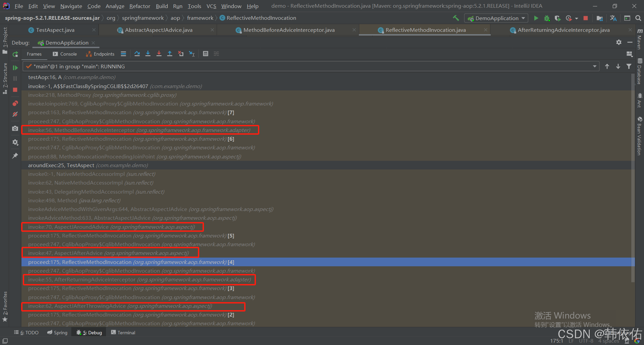This screenshot has height=345, width=644.
Task: Switch to the MethodBeforeAdviceInterceptor.java editor tab
Action: [289, 30]
